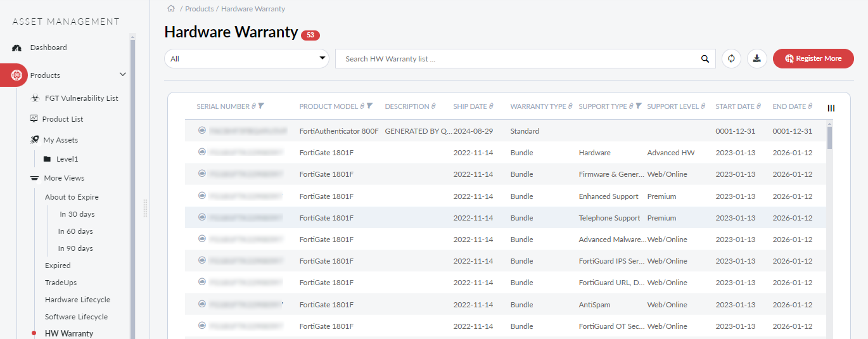Open the column chooser icon
The width and height of the screenshot is (868, 339).
(x=831, y=108)
